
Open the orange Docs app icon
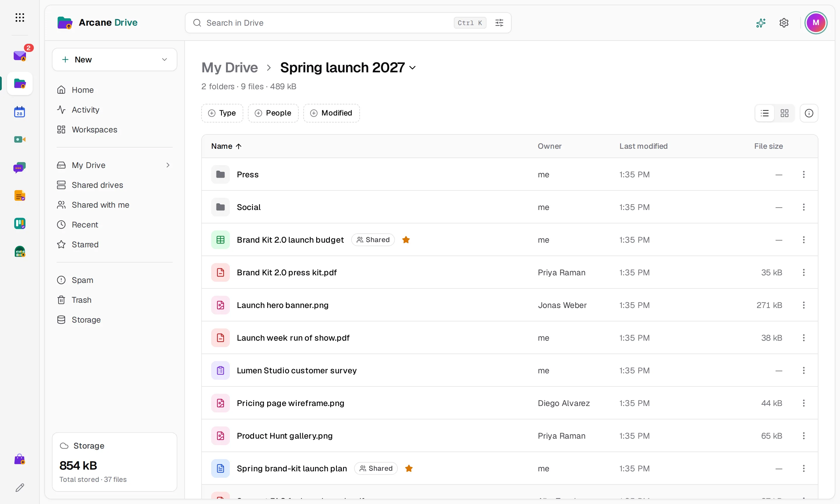tap(20, 196)
